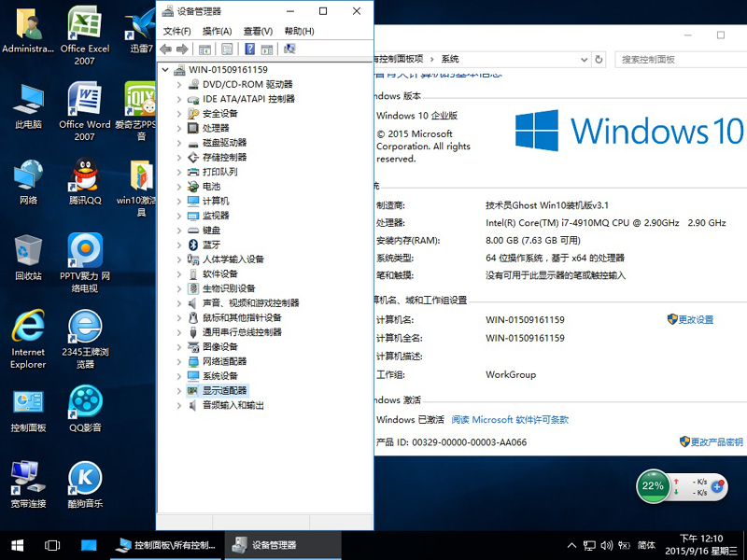The width and height of the screenshot is (747, 560).
Task: Expand the 显示适配器 tree node
Action: click(x=179, y=391)
